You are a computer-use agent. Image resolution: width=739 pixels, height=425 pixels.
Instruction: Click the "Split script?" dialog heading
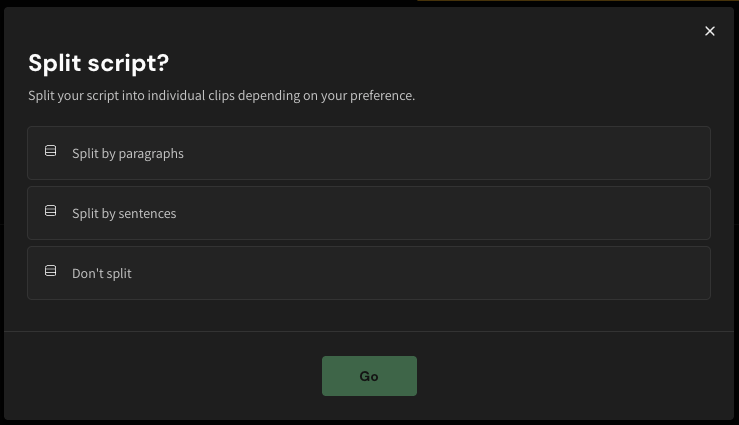click(98, 63)
